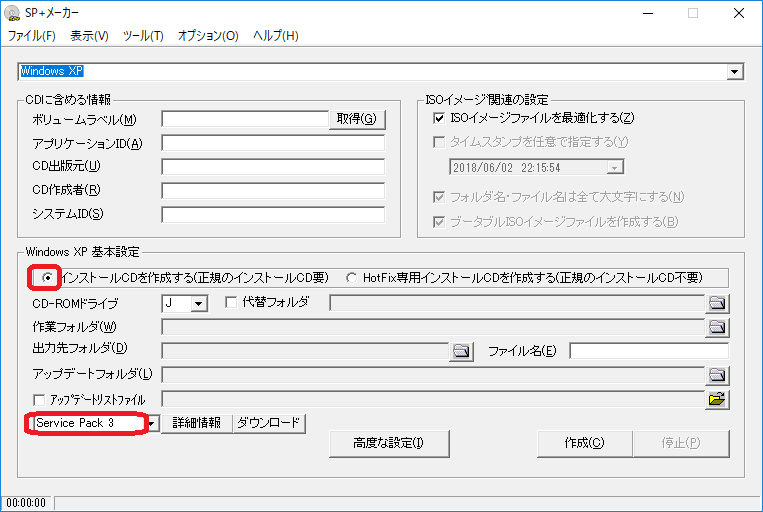Click the 作業フォルダ(W) path field
Screen dimensions: 763x512
pos(433,327)
